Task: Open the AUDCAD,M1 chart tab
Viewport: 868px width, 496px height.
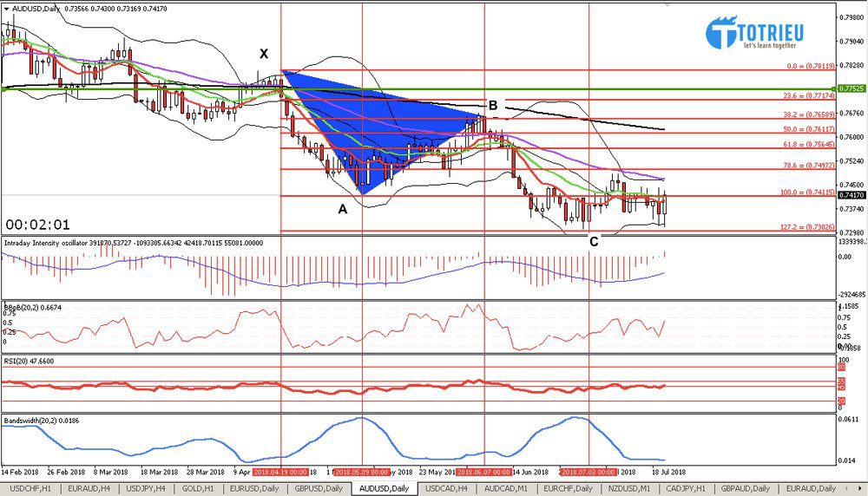Action: [505, 488]
